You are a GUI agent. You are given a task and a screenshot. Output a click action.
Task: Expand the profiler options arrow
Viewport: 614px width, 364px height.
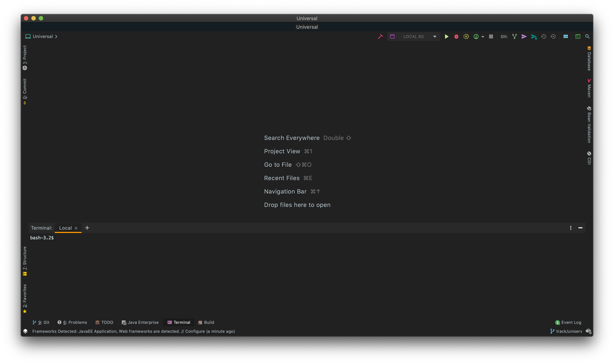(483, 37)
